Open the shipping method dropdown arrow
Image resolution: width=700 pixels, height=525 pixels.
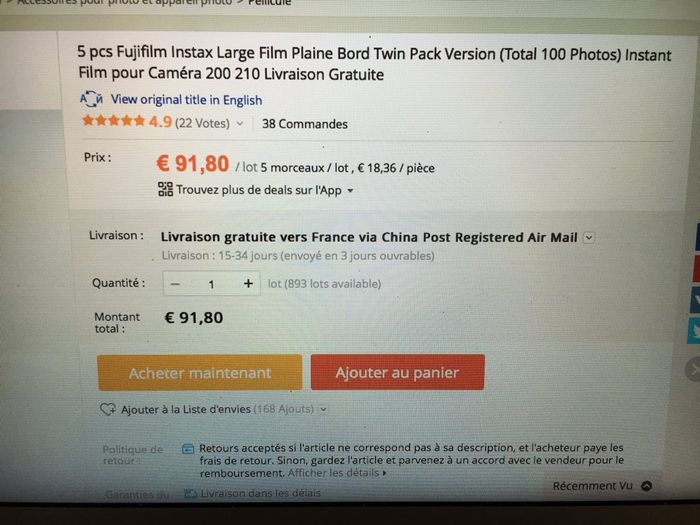(588, 237)
